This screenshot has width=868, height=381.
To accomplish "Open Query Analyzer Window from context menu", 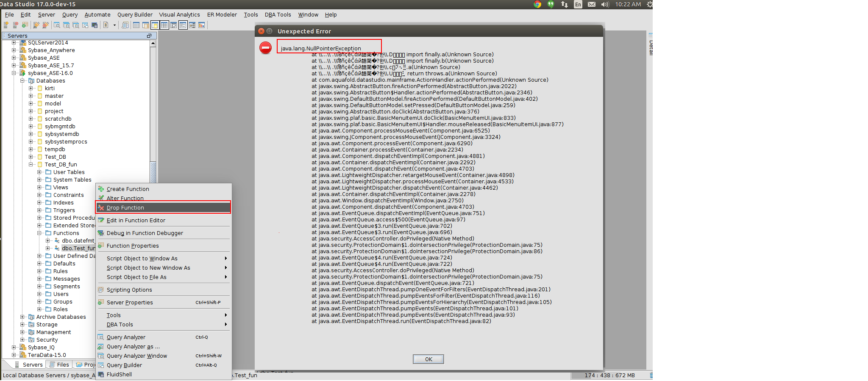I will 163,356.
